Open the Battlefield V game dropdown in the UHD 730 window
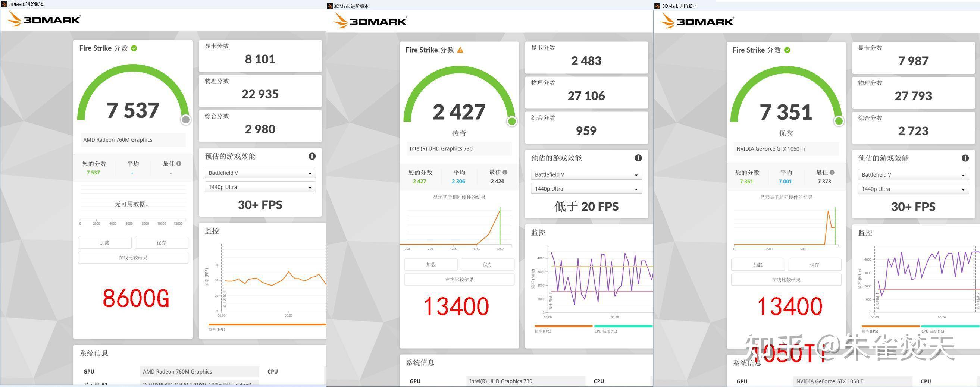The height and width of the screenshot is (387, 980). coord(586,174)
